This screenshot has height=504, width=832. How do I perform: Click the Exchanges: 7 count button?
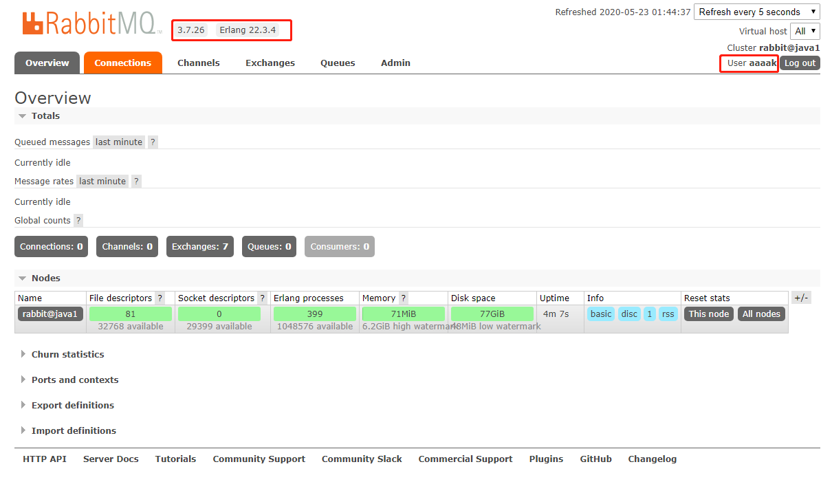pos(200,246)
